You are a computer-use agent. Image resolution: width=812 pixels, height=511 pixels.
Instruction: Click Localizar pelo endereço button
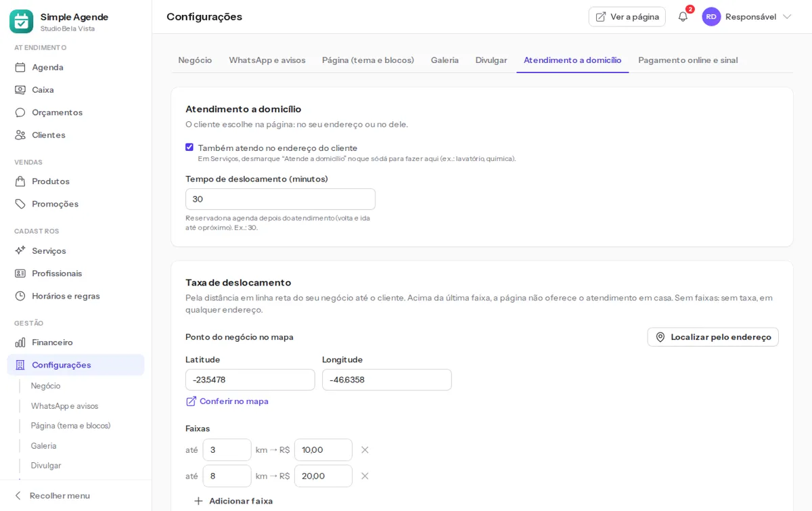pos(713,337)
